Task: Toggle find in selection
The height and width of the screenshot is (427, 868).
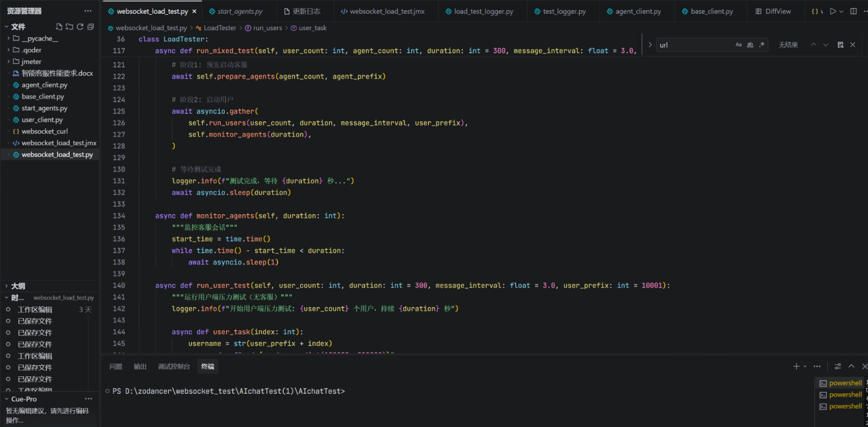Action: coord(840,45)
